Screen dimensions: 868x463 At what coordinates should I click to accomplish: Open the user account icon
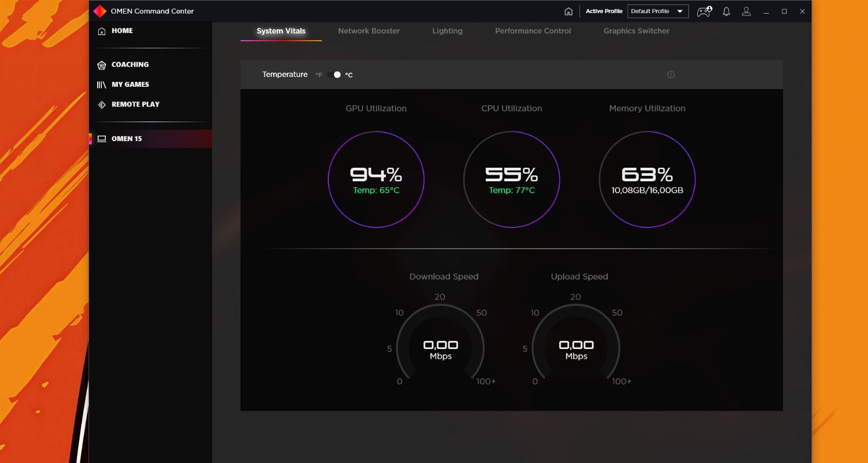[x=746, y=11]
